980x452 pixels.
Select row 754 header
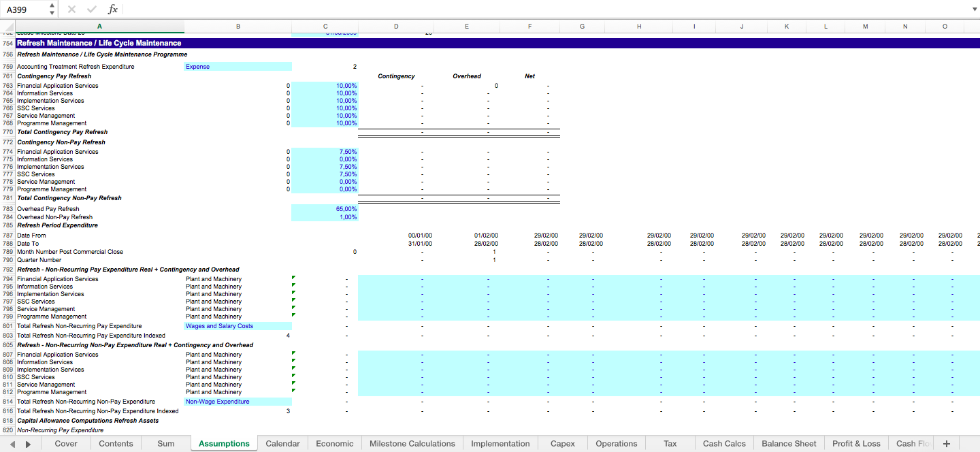(7, 43)
